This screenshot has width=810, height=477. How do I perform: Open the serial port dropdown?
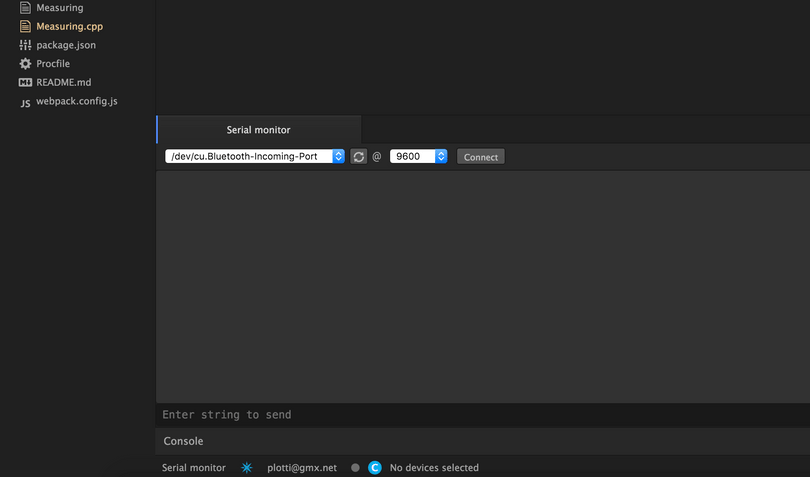tap(255, 156)
